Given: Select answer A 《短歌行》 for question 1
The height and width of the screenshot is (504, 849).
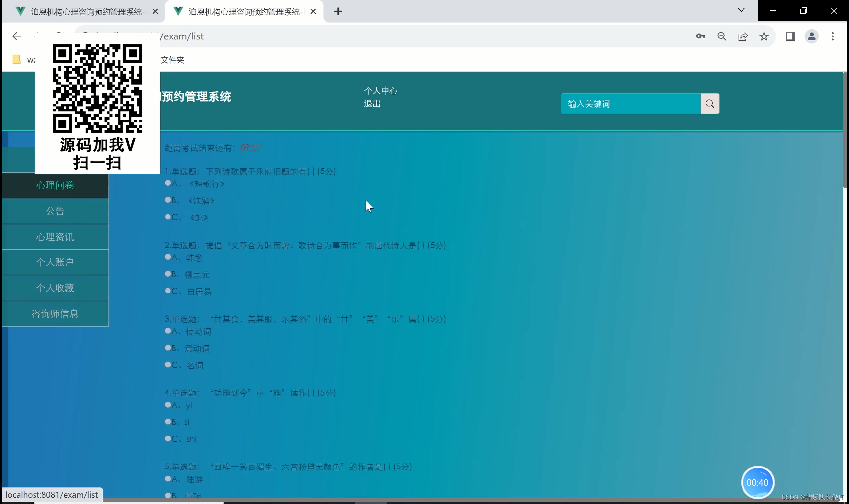Looking at the screenshot, I should (x=168, y=183).
